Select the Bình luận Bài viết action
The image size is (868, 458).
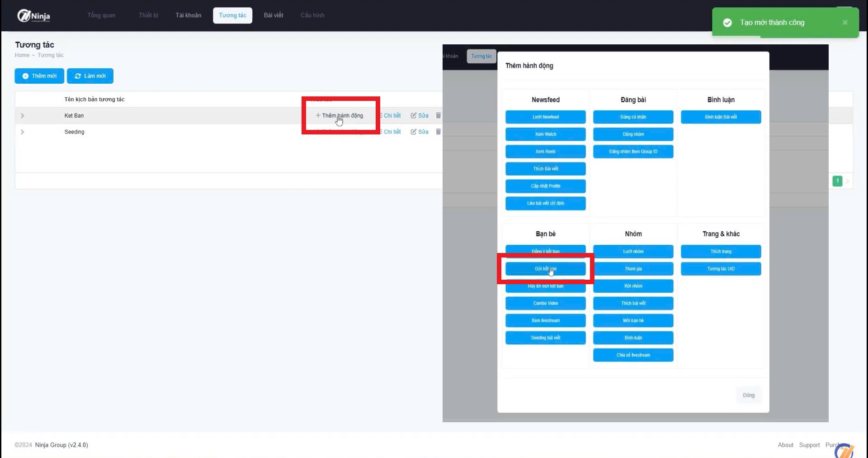click(x=721, y=117)
